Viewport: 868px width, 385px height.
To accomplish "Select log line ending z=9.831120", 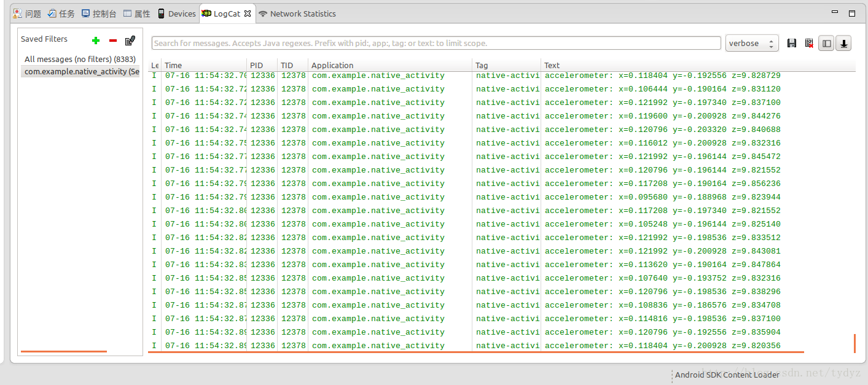I will click(502, 89).
